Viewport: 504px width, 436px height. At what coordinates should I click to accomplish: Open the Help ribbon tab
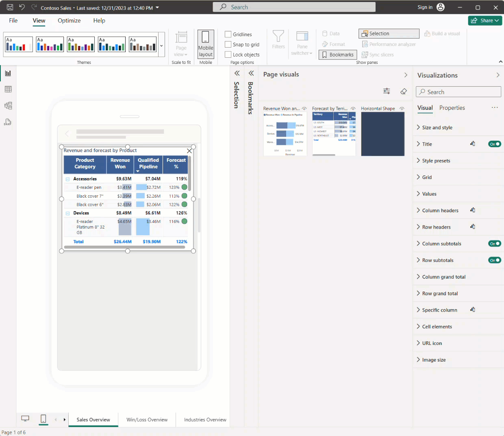(99, 20)
